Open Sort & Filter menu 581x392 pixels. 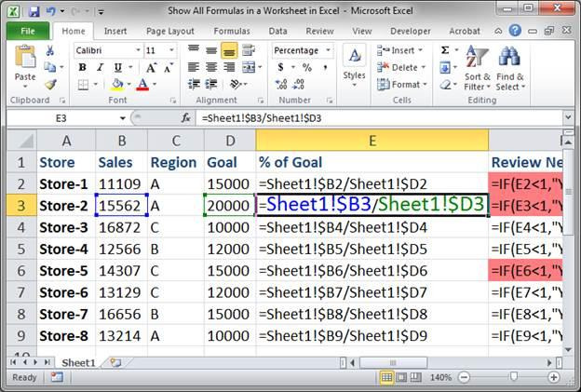tap(477, 68)
